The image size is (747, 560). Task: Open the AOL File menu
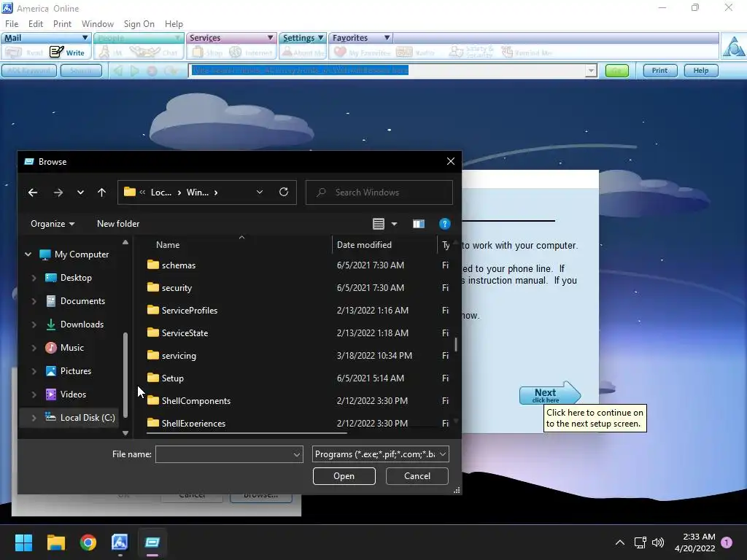[x=12, y=24]
